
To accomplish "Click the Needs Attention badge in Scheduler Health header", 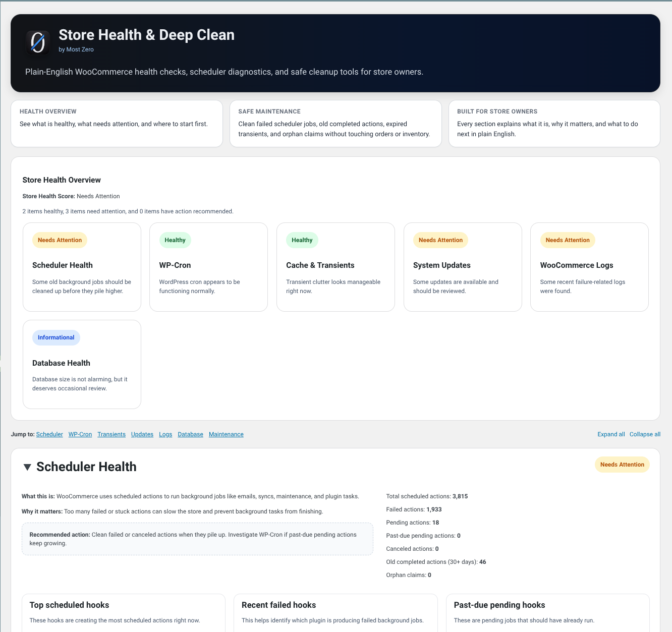I will [x=622, y=465].
